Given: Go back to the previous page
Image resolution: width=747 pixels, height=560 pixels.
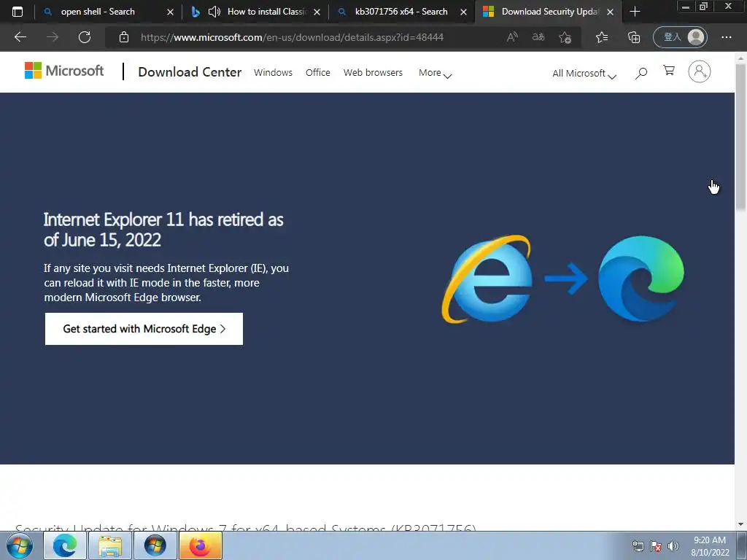Looking at the screenshot, I should [20, 37].
